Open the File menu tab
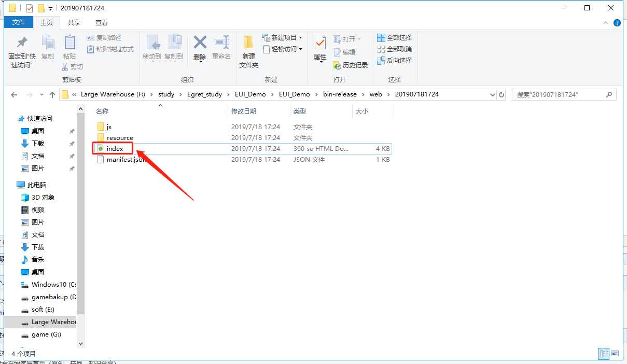Viewport: 627px width, 364px height. coord(19,22)
